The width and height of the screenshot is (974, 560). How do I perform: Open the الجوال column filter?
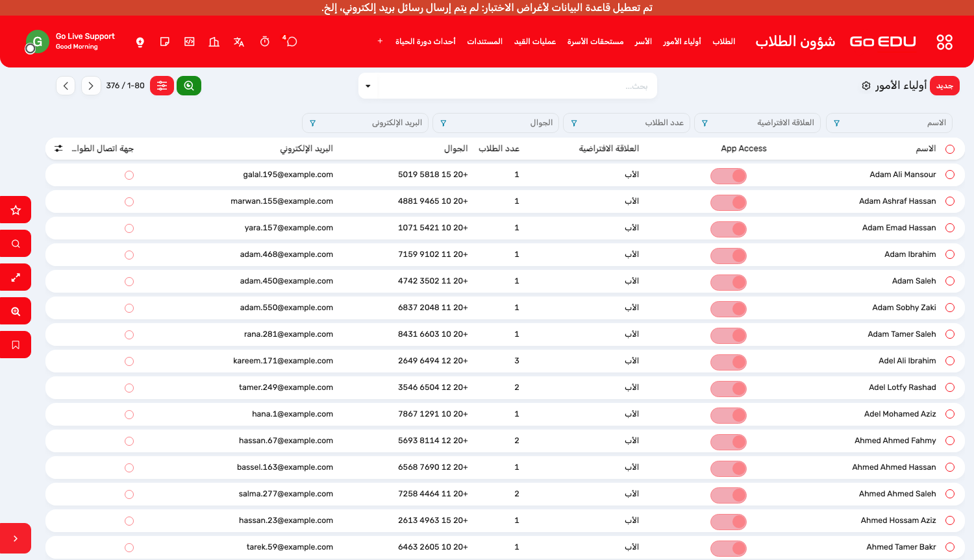coord(495,123)
